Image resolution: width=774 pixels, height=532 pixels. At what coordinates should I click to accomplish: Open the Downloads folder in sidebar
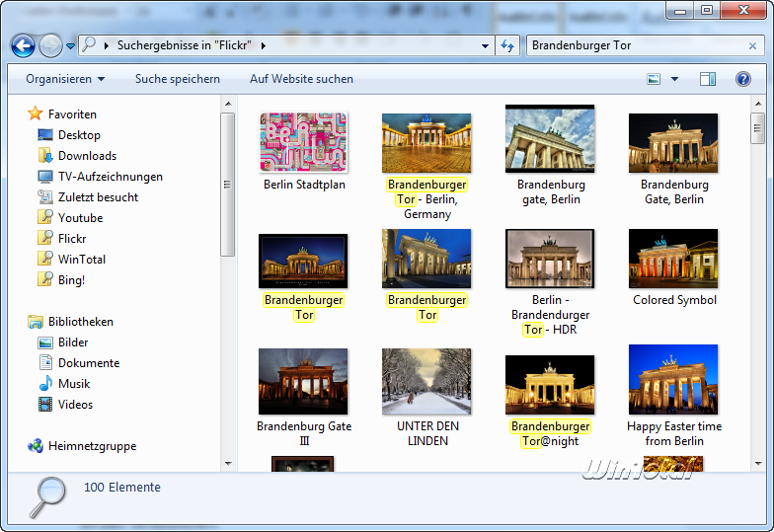click(87, 156)
